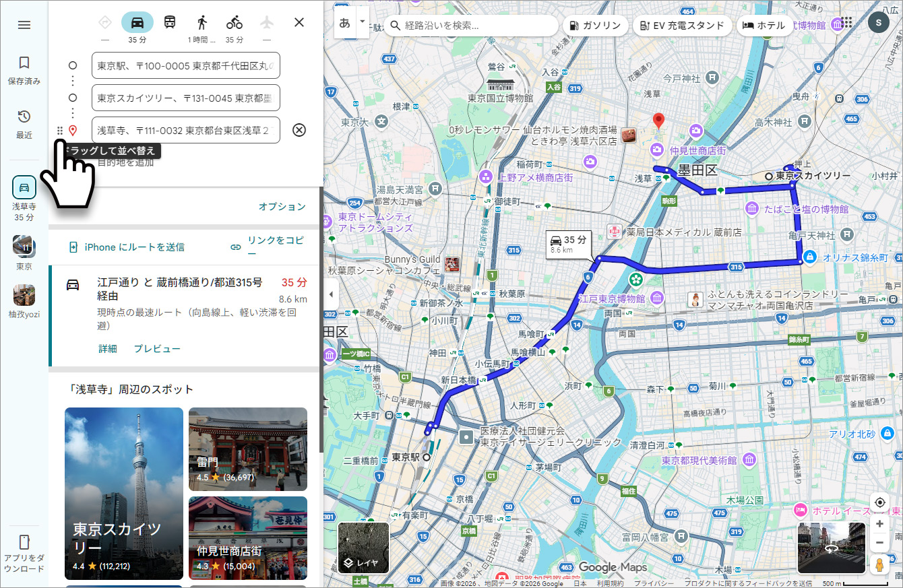Toggle the satellite layer via レイヤ
Screen dimensions: 903x588
click(x=362, y=547)
